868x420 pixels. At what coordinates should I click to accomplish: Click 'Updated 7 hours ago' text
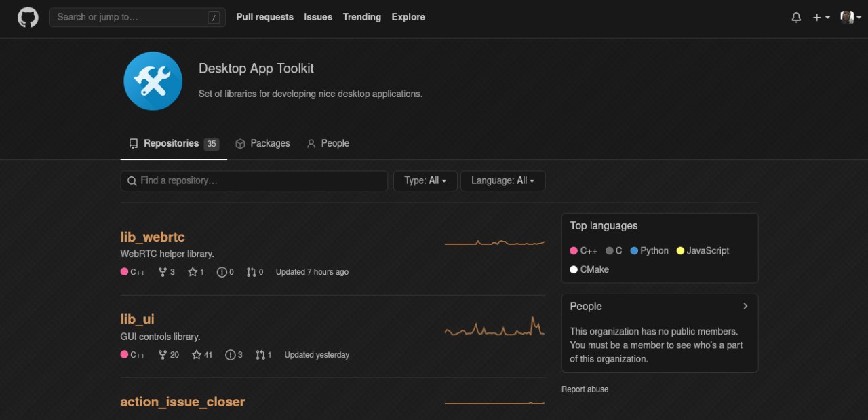pos(312,272)
